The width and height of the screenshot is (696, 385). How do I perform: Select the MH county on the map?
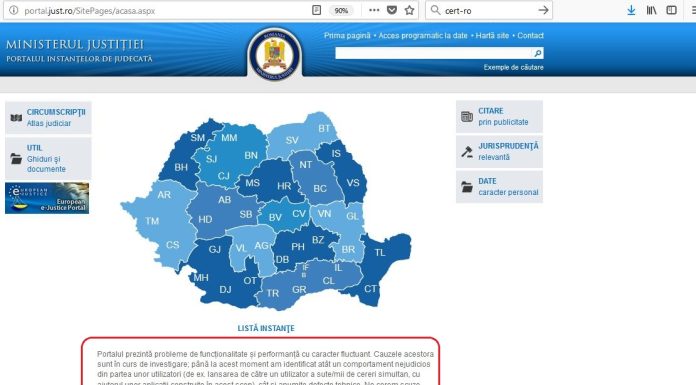201,278
